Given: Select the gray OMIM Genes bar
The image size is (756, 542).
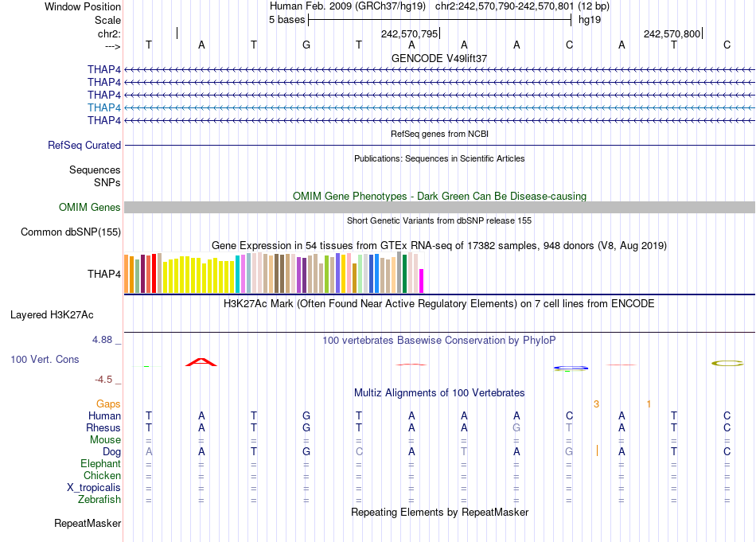Looking at the screenshot, I should [x=439, y=208].
